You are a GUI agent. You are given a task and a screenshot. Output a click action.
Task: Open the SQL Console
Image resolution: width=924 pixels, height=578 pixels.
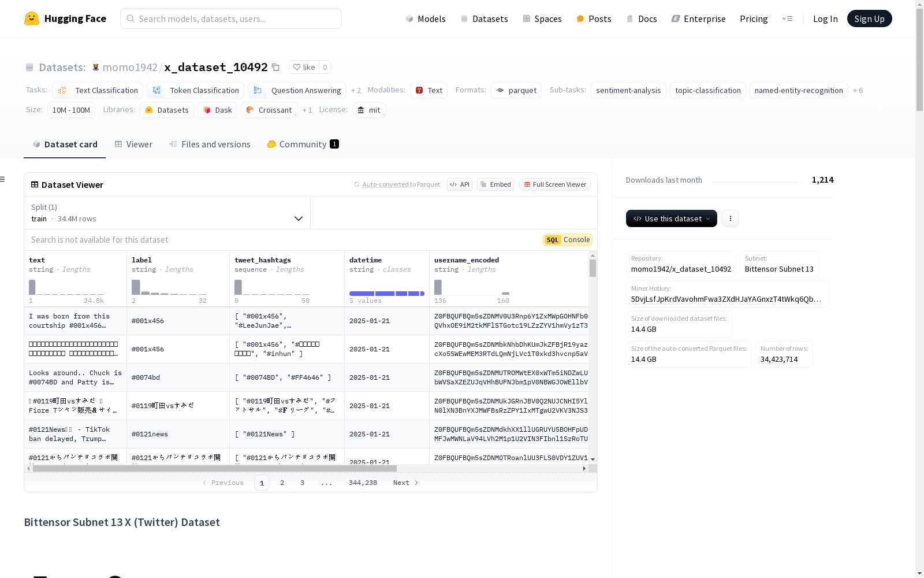[568, 240]
